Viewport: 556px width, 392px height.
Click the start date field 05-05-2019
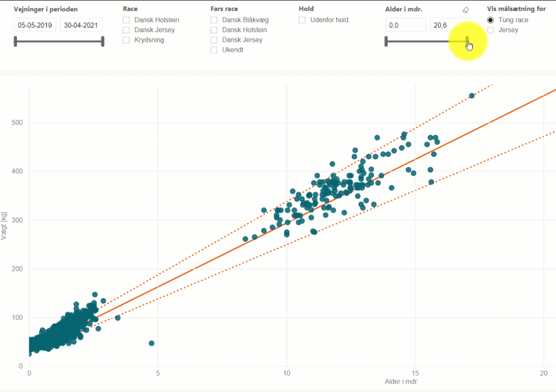(35, 25)
